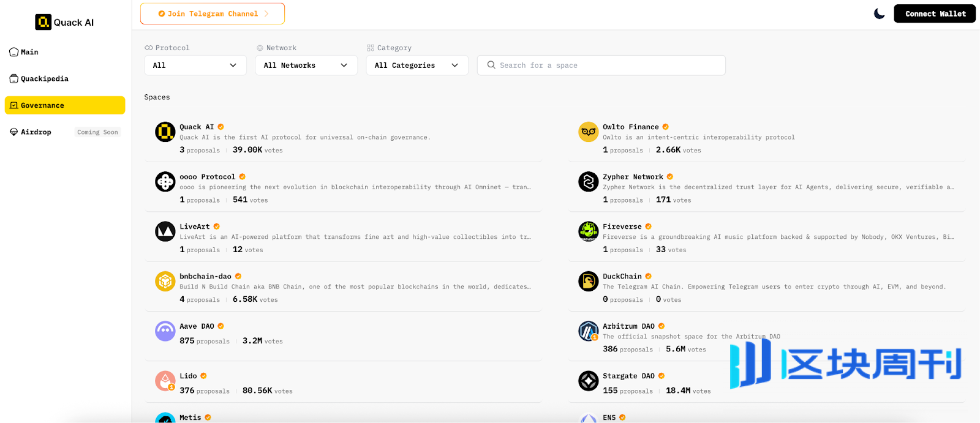This screenshot has height=423, width=980.
Task: Open the Stargate DAO space title
Action: (628, 376)
